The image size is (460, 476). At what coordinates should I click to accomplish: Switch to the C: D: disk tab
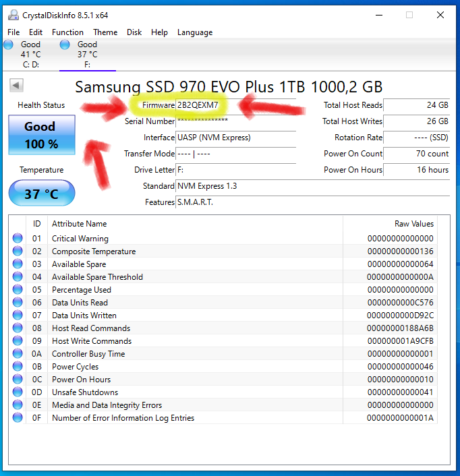pyautogui.click(x=30, y=55)
